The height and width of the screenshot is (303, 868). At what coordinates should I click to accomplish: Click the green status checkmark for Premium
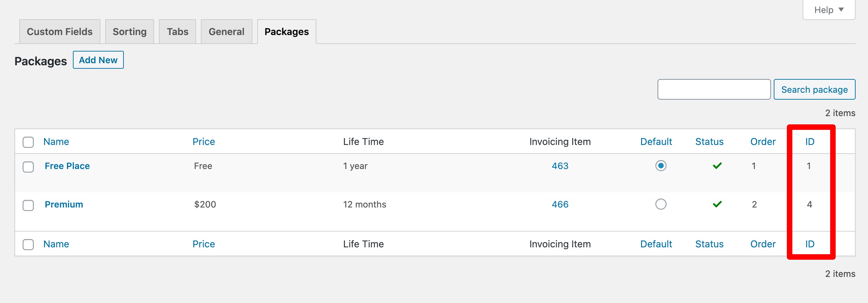(717, 204)
